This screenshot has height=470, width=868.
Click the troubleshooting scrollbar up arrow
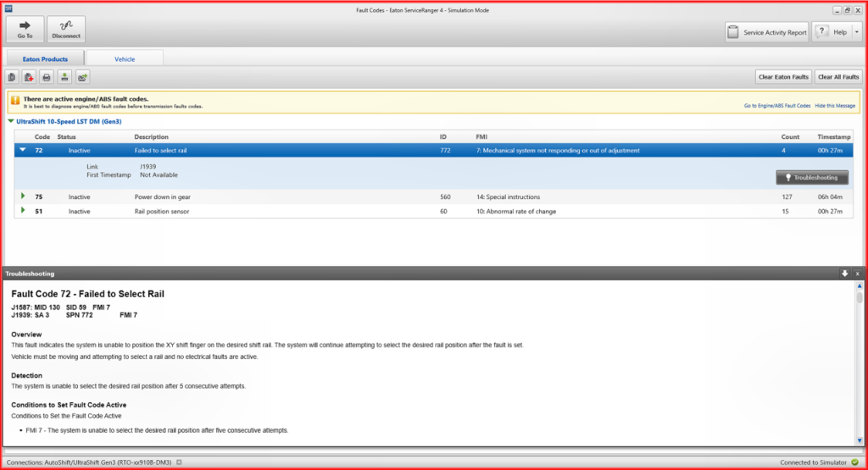point(860,286)
